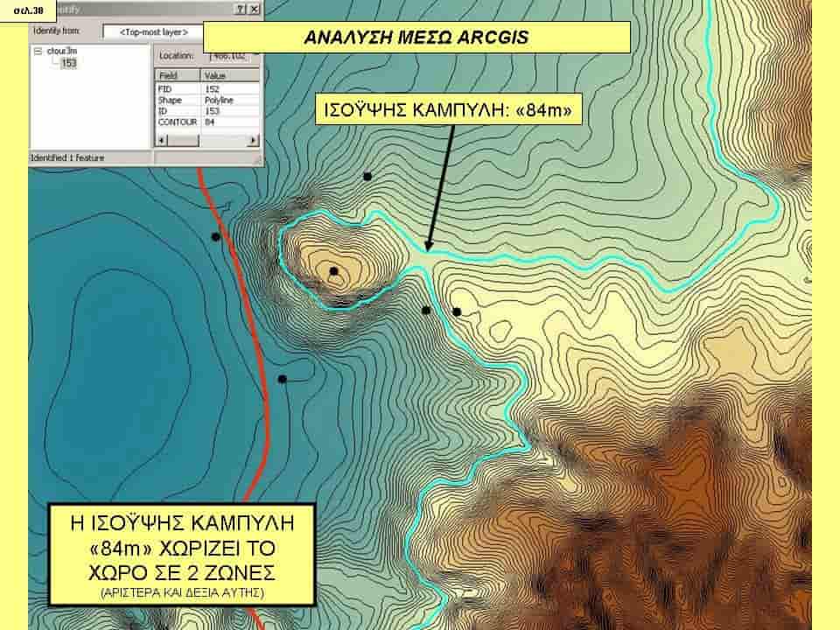The height and width of the screenshot is (630, 840).
Task: Select the Shape field name cell
Action: (178, 100)
